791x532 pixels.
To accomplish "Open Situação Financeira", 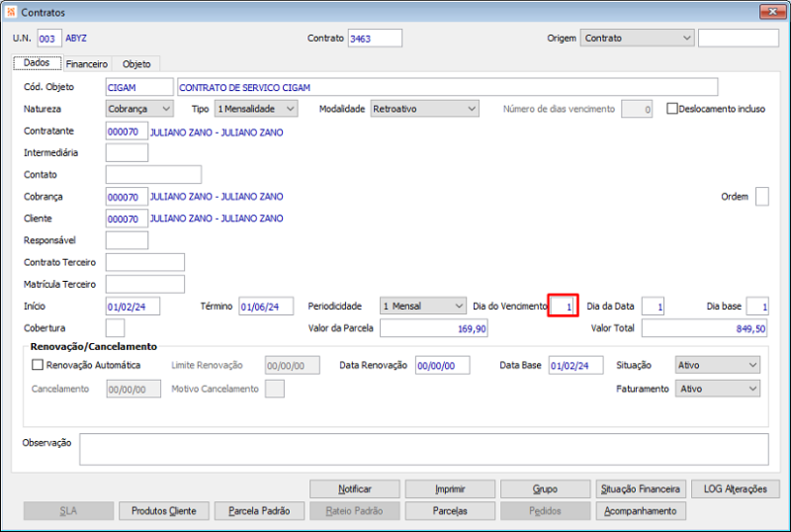I will coord(641,488).
